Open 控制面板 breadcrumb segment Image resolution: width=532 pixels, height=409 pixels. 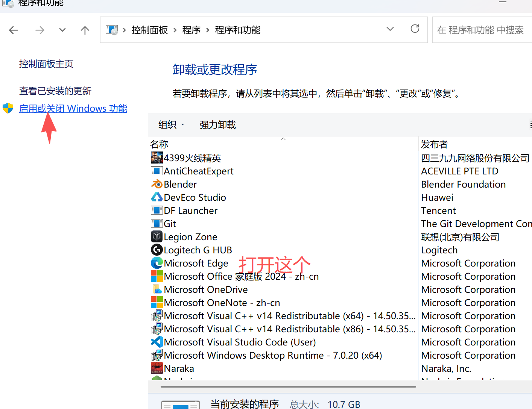(x=150, y=30)
